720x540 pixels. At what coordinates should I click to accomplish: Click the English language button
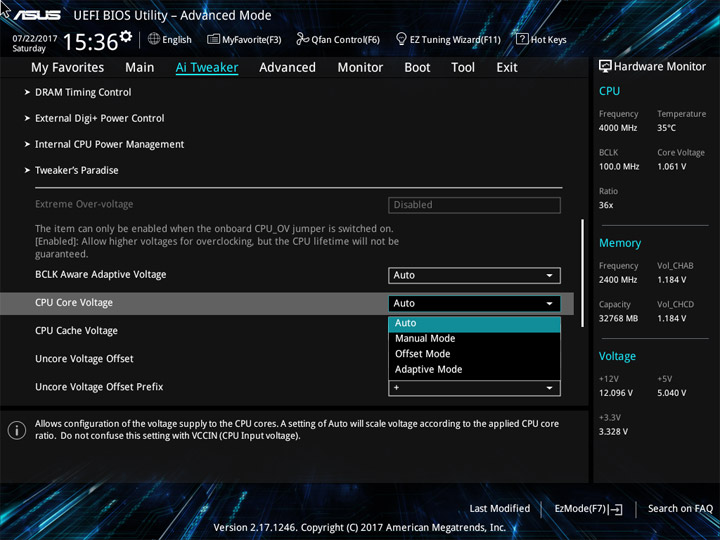pyautogui.click(x=170, y=39)
